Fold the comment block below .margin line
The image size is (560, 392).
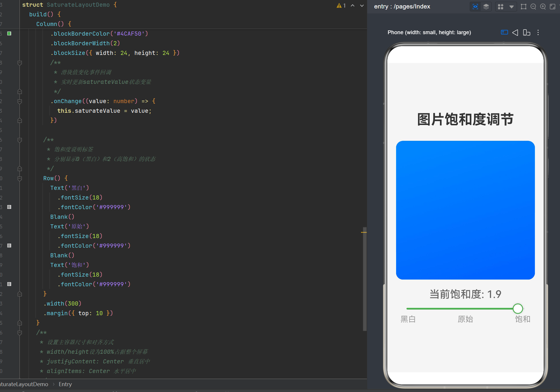pyautogui.click(x=20, y=333)
